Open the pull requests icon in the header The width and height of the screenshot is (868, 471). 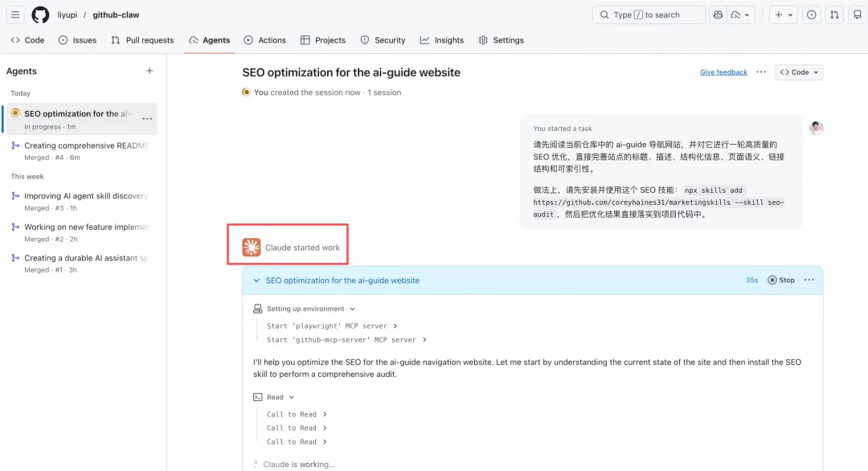(834, 14)
